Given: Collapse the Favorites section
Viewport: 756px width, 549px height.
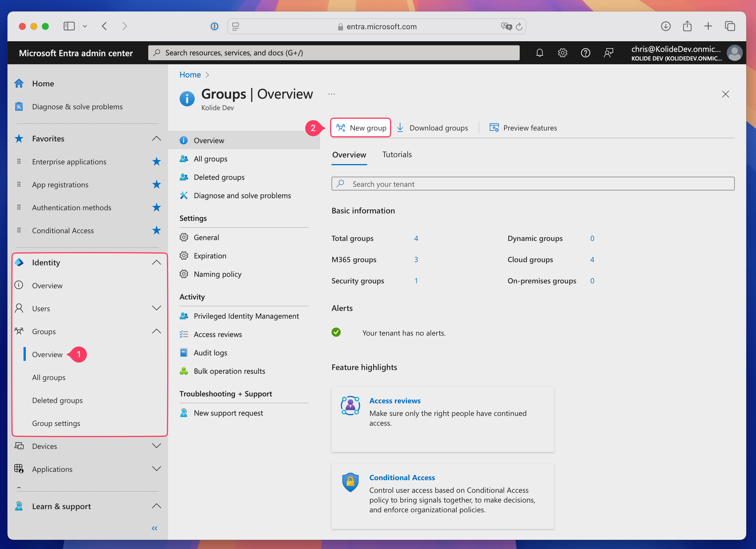Looking at the screenshot, I should pyautogui.click(x=156, y=138).
